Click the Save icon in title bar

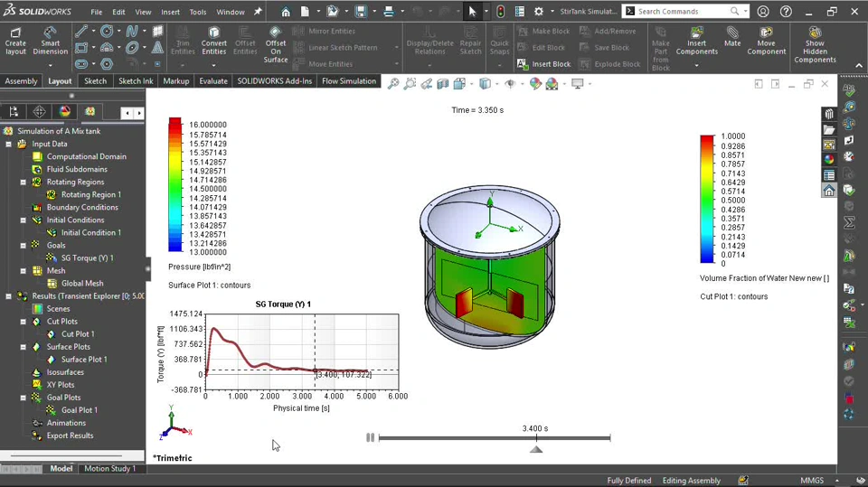(361, 12)
